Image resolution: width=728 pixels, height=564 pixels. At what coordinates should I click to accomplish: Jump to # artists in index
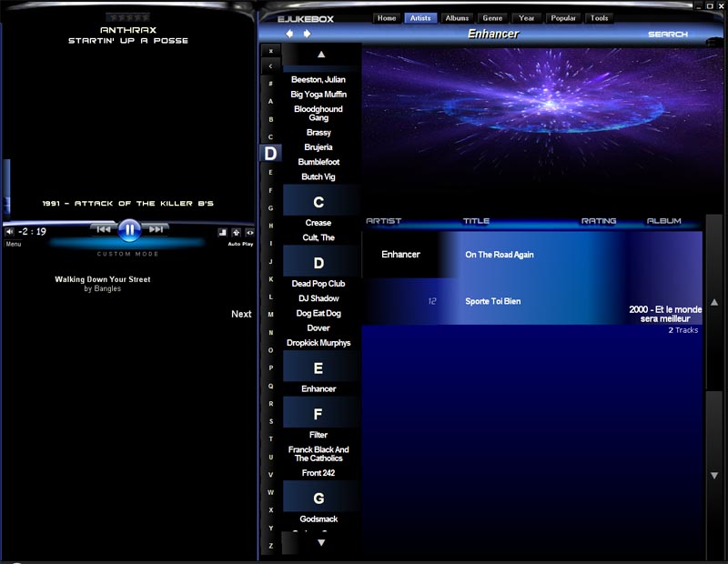(270, 84)
